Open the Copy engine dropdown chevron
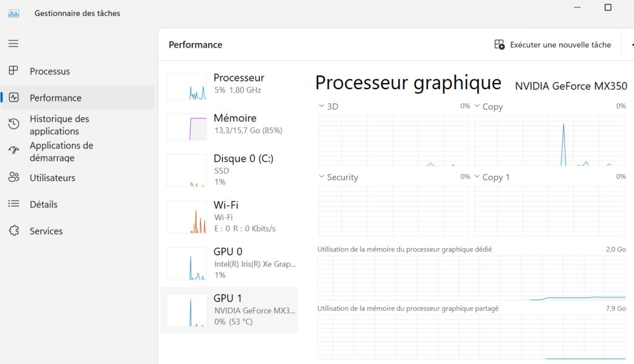This screenshot has width=634, height=364. coord(477,106)
